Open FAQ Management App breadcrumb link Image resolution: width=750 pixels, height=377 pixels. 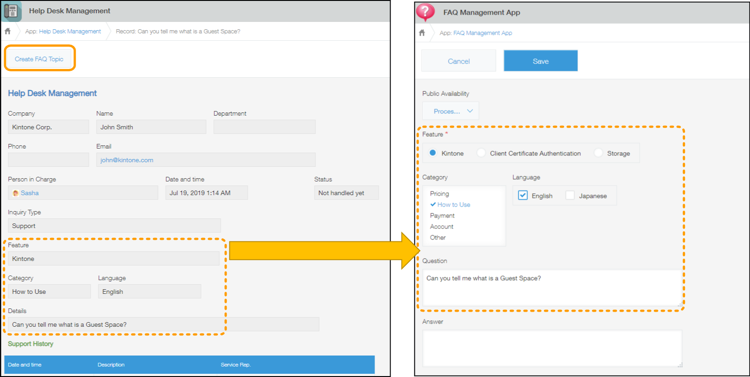483,33
